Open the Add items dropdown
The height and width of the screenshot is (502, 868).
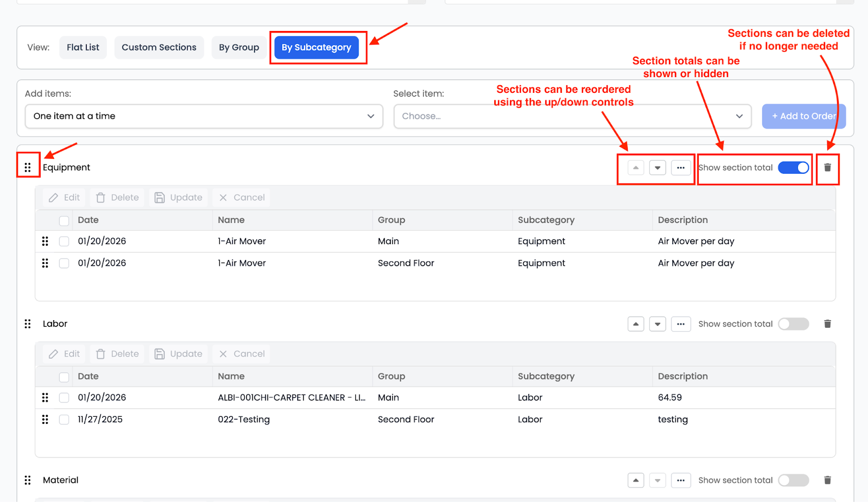[204, 116]
